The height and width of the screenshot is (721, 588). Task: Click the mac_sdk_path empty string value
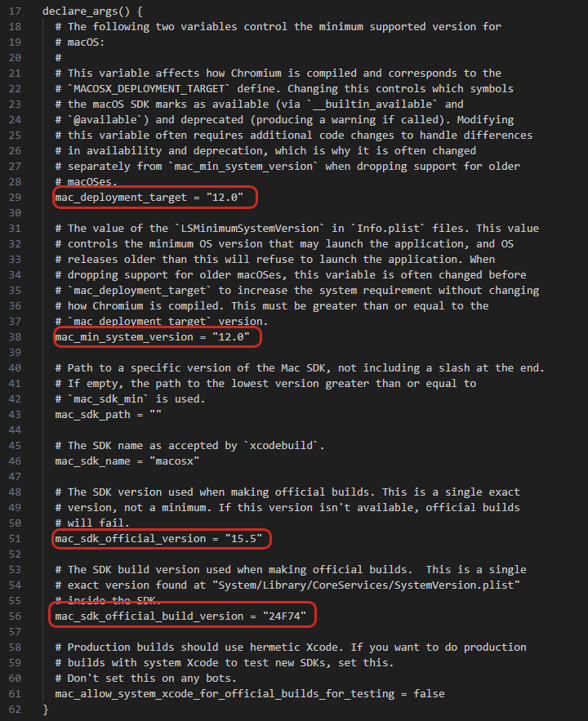[155, 414]
